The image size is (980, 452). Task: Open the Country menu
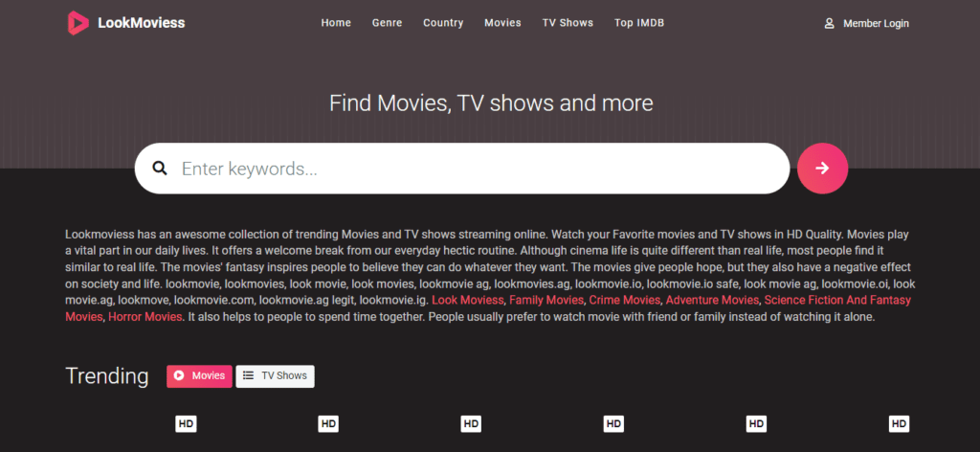tap(443, 23)
